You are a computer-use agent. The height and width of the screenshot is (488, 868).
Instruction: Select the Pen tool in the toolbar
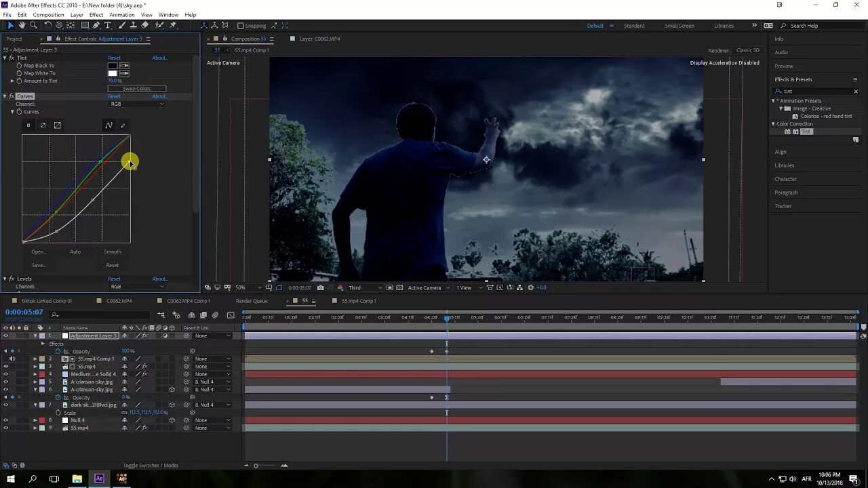point(96,26)
